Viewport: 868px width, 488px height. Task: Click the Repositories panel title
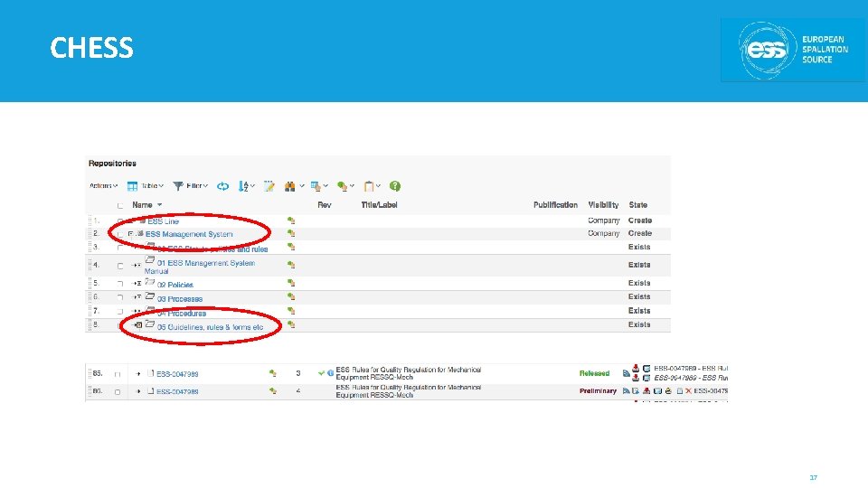click(x=112, y=164)
